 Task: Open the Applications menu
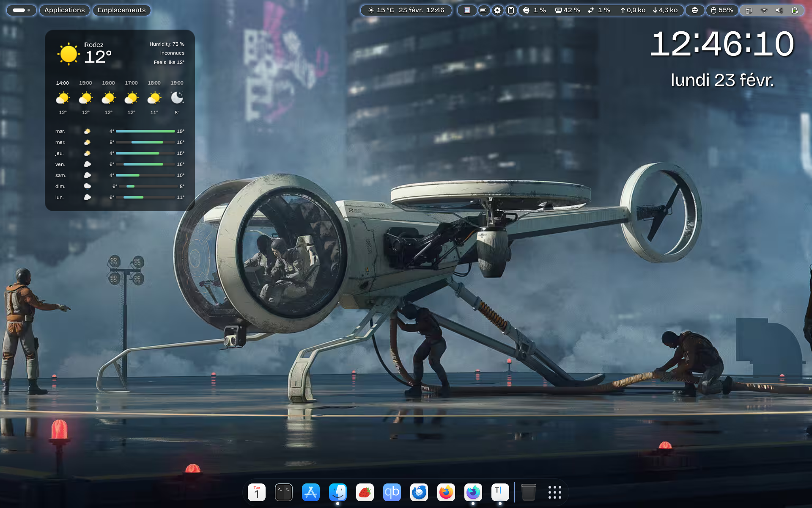pyautogui.click(x=64, y=10)
